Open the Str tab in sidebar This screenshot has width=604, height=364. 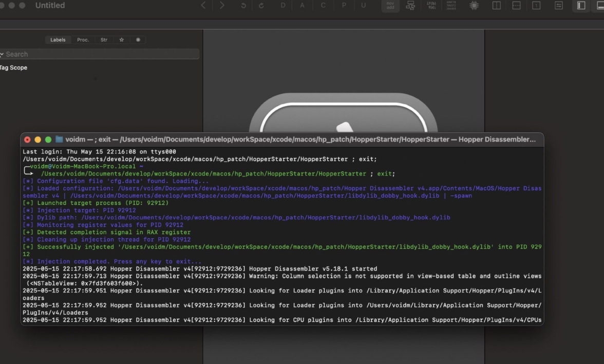104,40
